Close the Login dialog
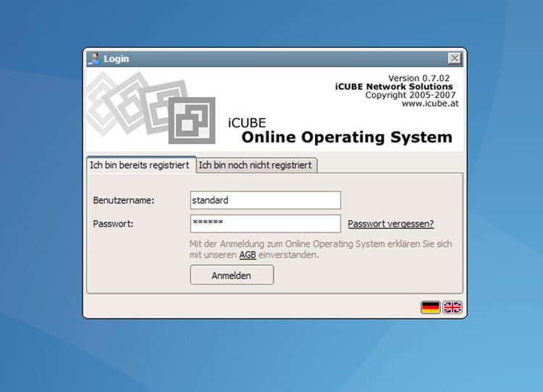The height and width of the screenshot is (392, 543). tap(455, 59)
